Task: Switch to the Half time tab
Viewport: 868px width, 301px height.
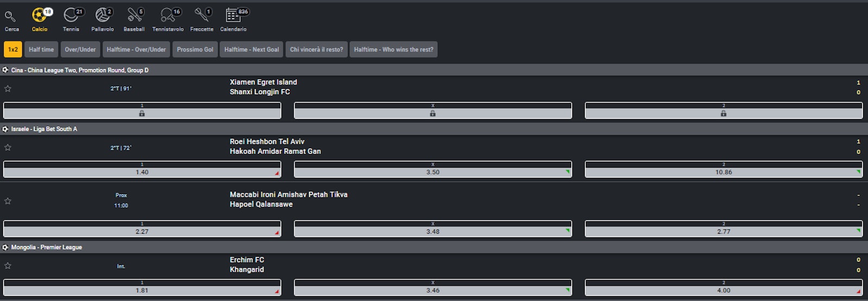Action: tap(41, 49)
